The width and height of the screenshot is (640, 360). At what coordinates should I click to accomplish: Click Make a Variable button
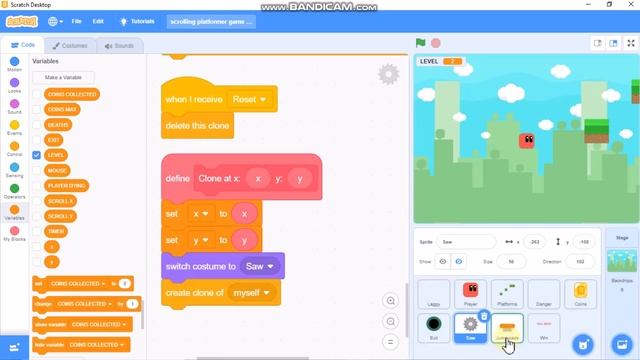(x=63, y=77)
